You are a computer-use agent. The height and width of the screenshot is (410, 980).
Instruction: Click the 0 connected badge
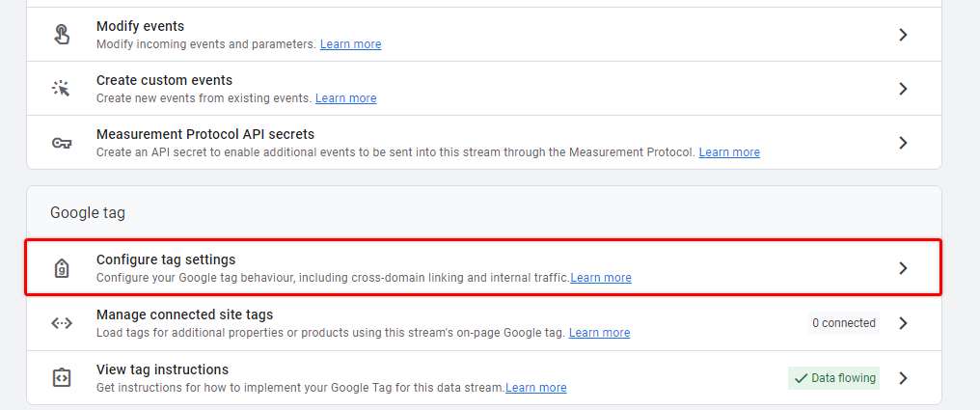pyautogui.click(x=844, y=323)
